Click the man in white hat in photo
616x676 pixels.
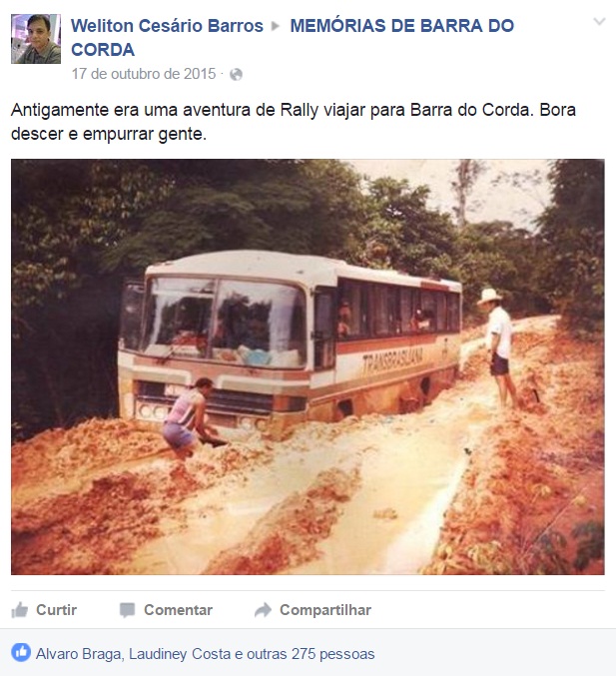coord(498,347)
